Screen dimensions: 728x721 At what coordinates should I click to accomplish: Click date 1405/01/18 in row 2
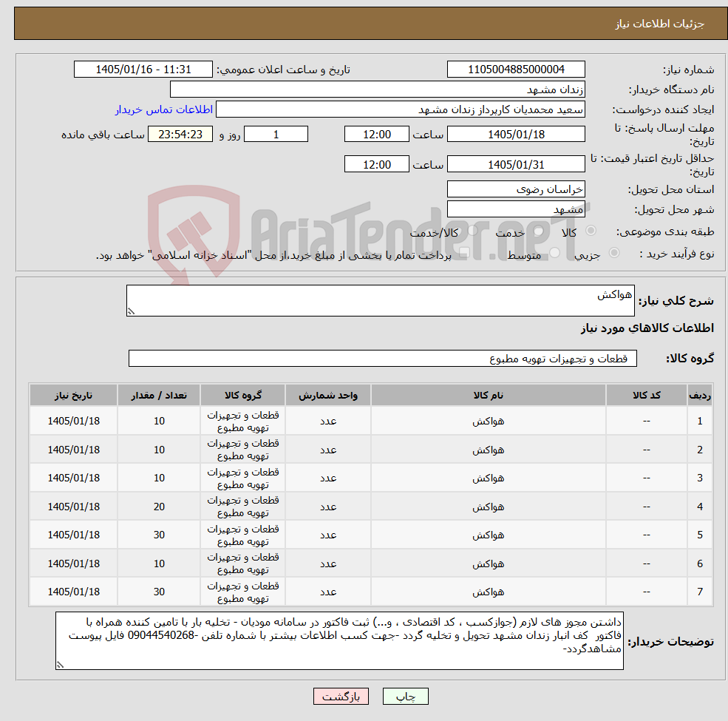(x=73, y=450)
